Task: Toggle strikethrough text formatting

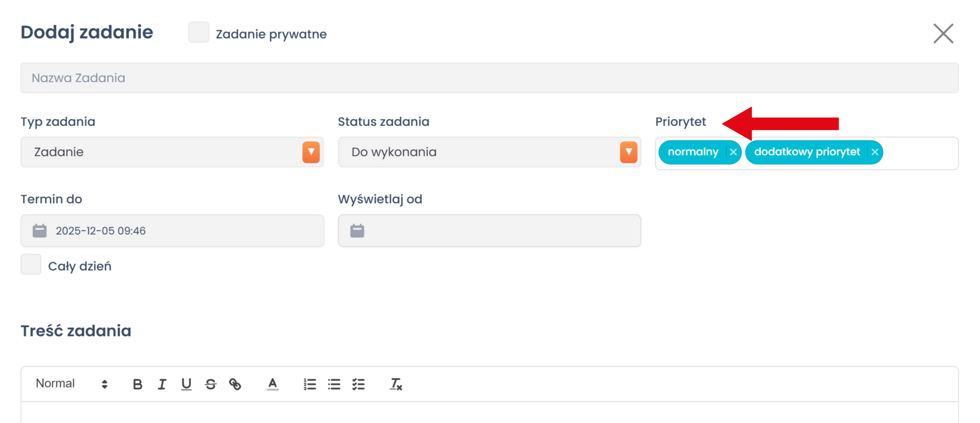Action: click(211, 384)
